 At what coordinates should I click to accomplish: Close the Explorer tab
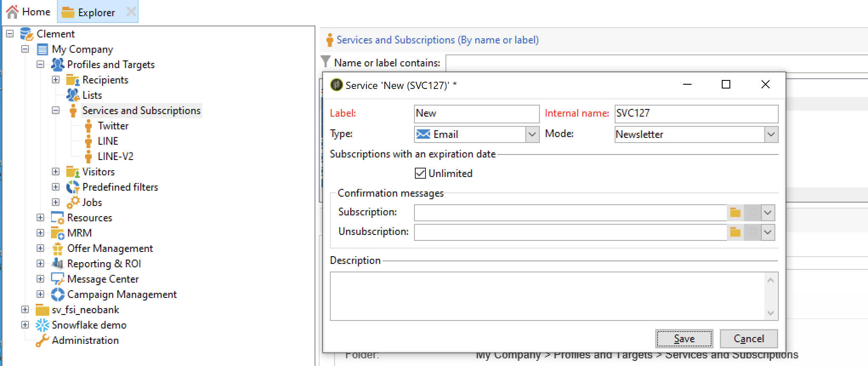coord(131,12)
